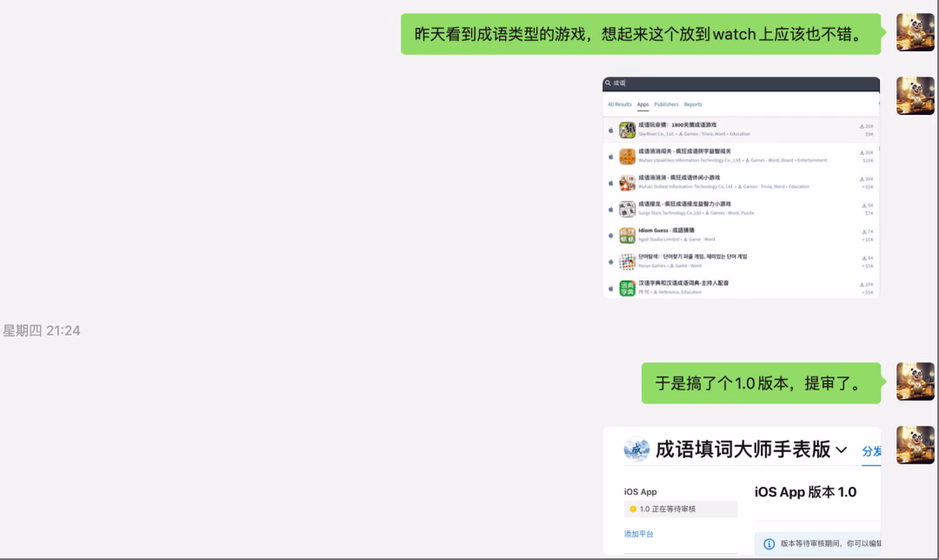Click the search magnifier icon in search screenshot
939x560 pixels.
click(x=608, y=83)
